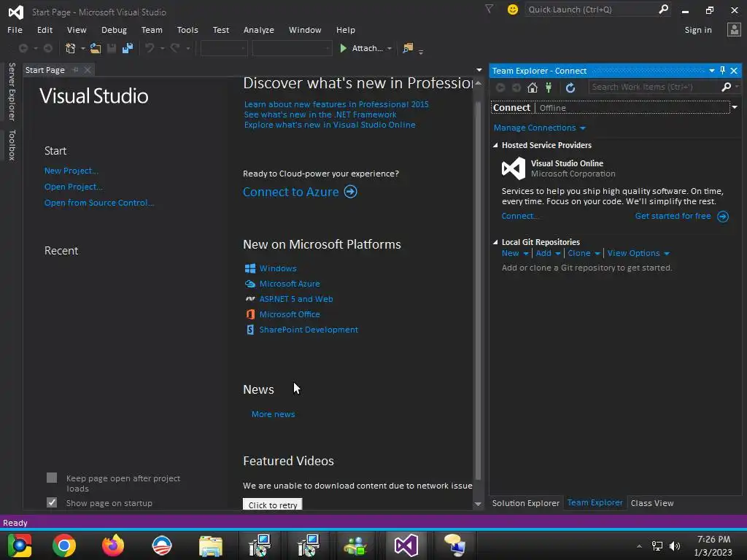Click the pin icon on Team Explorer title bar

pyautogui.click(x=722, y=71)
